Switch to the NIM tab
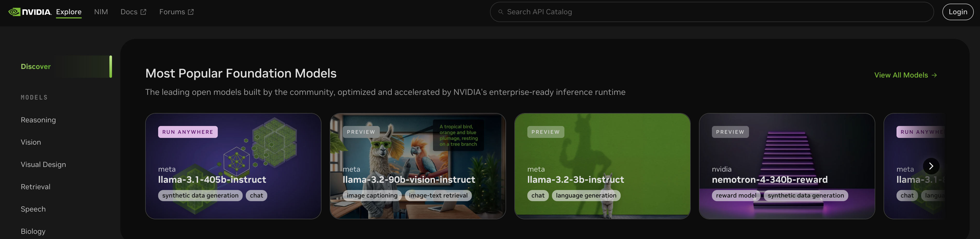The image size is (980, 239). click(x=101, y=12)
